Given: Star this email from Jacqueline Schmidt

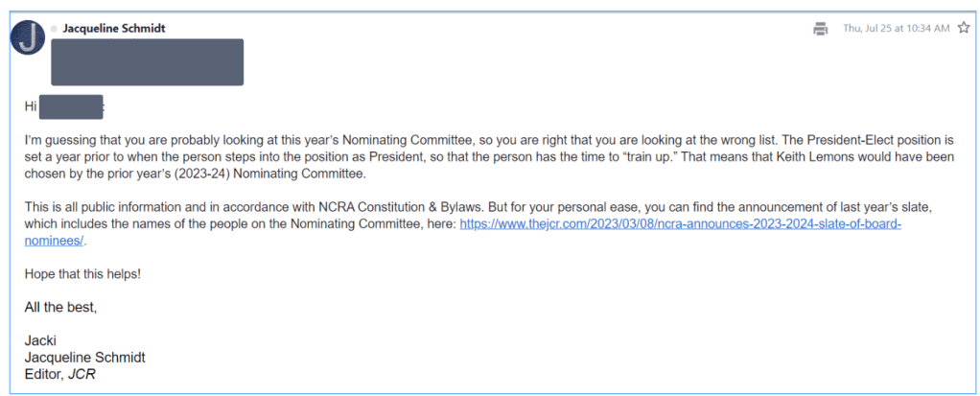Looking at the screenshot, I should pyautogui.click(x=964, y=28).
